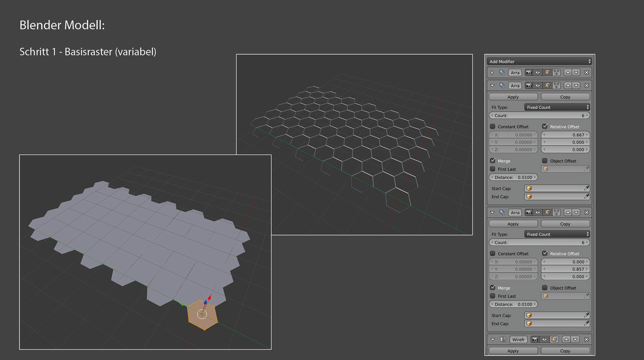Open Fit Type dropdown of 0.857 Array
Screen dimensions: 644x360
[x=557, y=234]
